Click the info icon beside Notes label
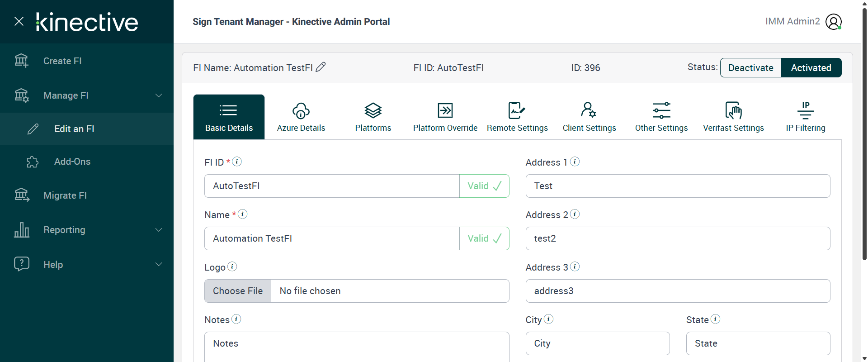The image size is (868, 362). [x=236, y=319]
